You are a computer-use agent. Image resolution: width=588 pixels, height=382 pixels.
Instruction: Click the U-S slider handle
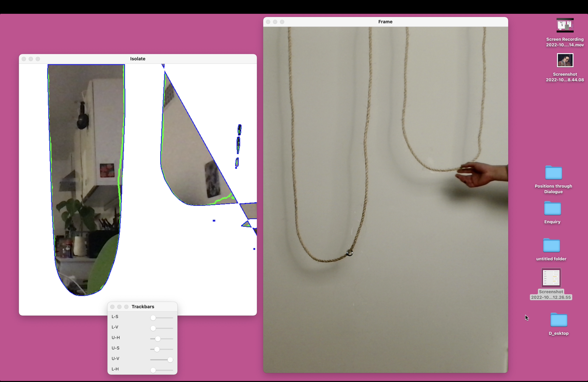tap(157, 349)
